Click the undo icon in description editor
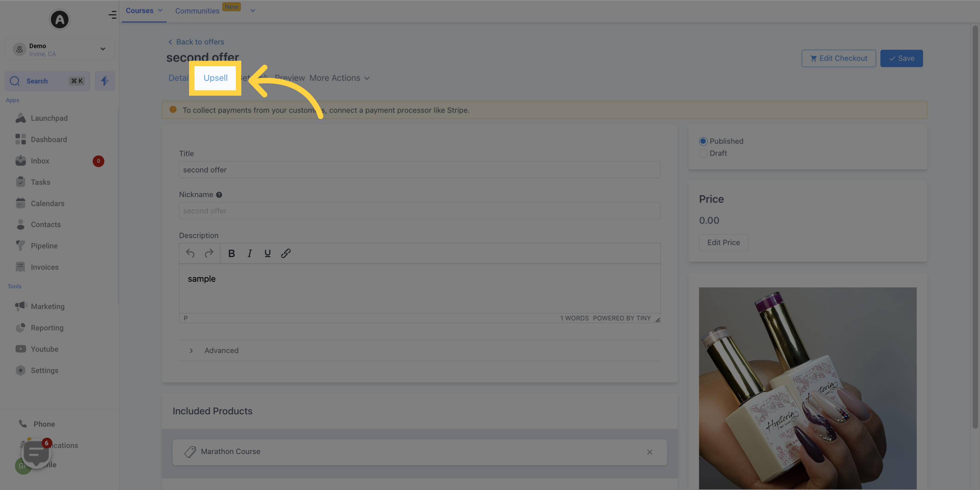This screenshot has width=980, height=490. click(190, 253)
